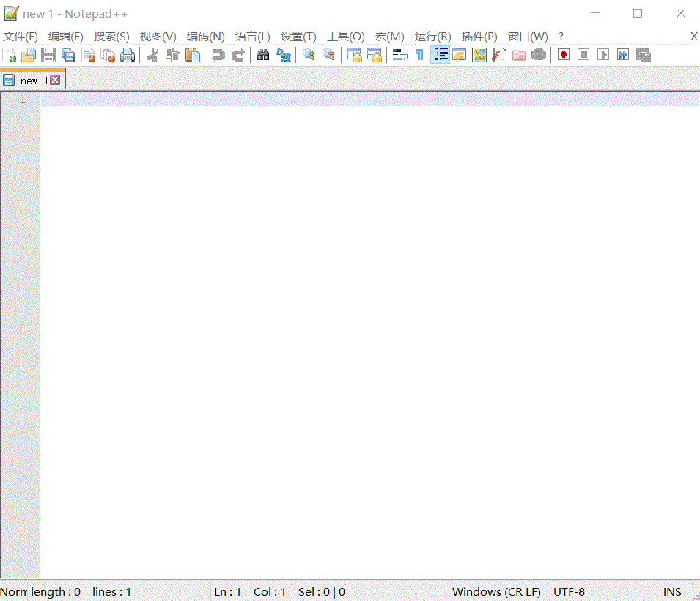The width and height of the screenshot is (700, 601).
Task: Create a new file via toolbar icon
Action: coord(10,55)
